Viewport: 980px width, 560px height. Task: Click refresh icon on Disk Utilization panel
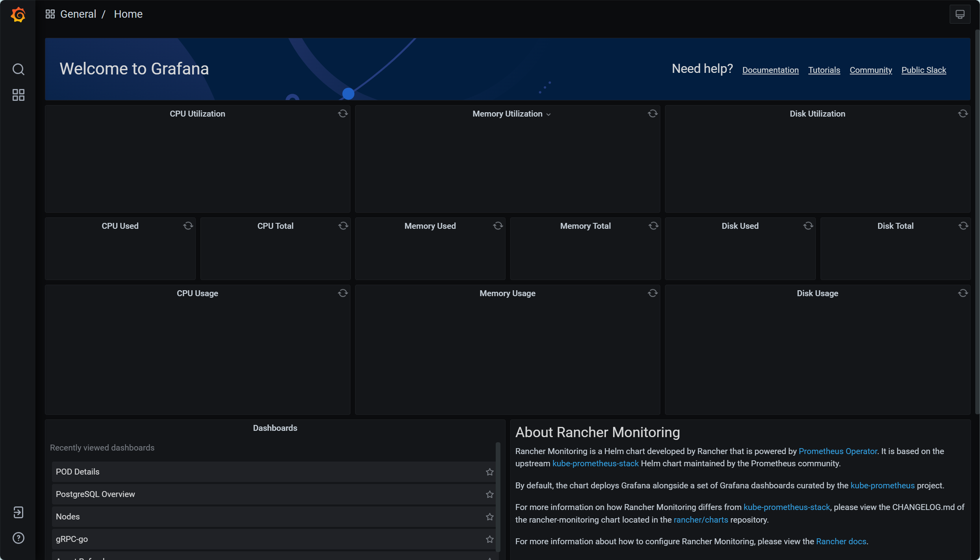(963, 113)
